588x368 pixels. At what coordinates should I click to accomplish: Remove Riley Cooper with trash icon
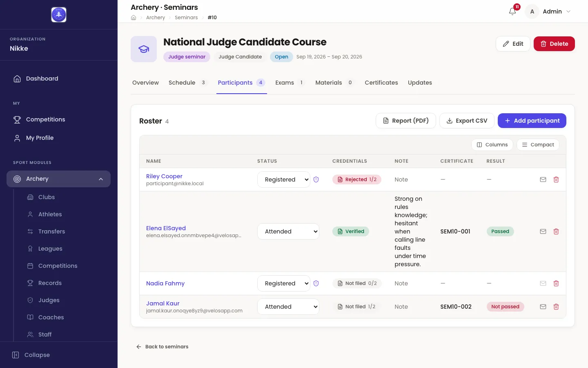[556, 180]
